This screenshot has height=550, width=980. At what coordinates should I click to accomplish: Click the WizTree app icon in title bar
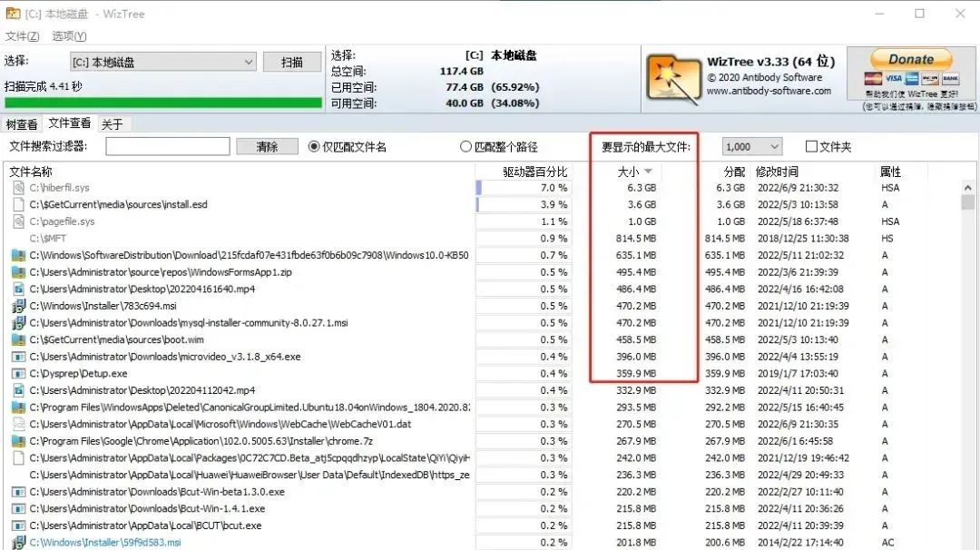click(13, 13)
